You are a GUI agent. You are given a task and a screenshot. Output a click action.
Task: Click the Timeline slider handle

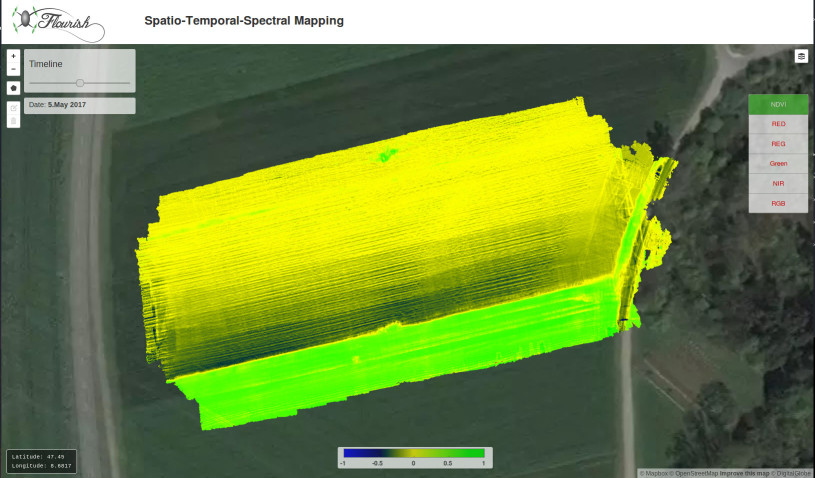pos(80,83)
